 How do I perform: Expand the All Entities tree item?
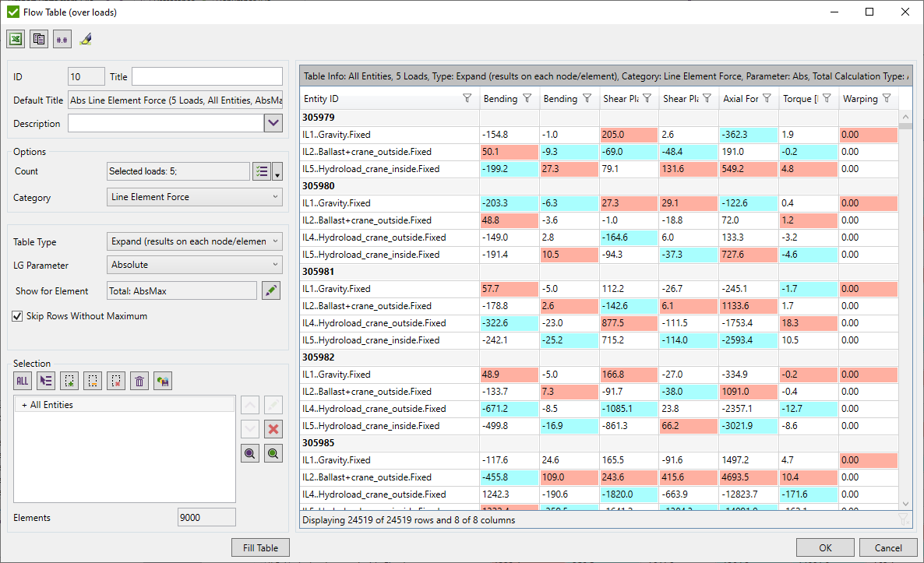click(x=25, y=403)
